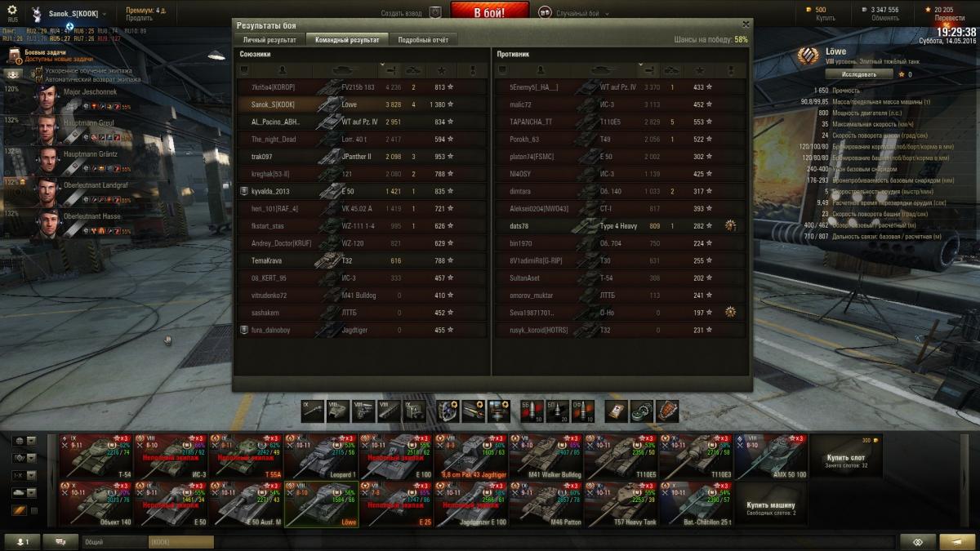Sort allies by the platoon column header
Image resolution: width=980 pixels, height=551 pixels.
point(243,71)
